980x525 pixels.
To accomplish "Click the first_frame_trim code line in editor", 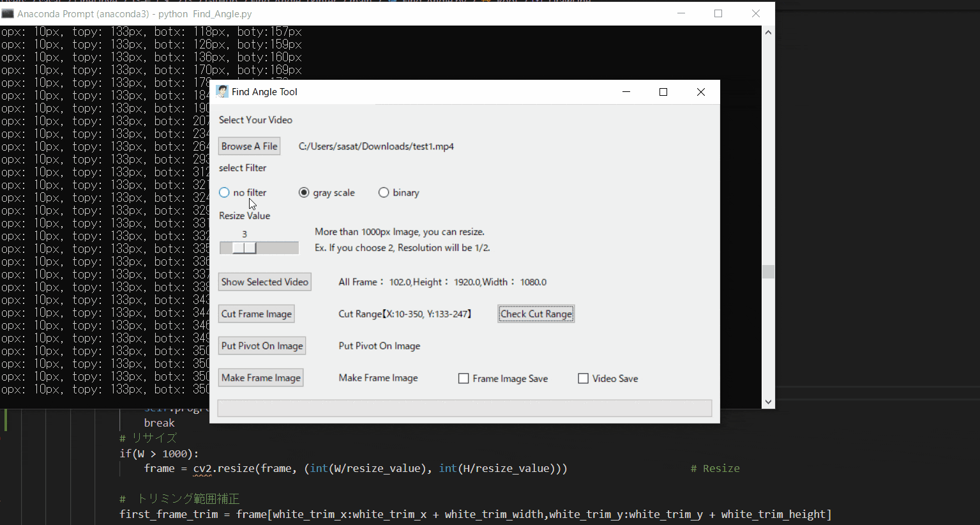I will point(476,514).
